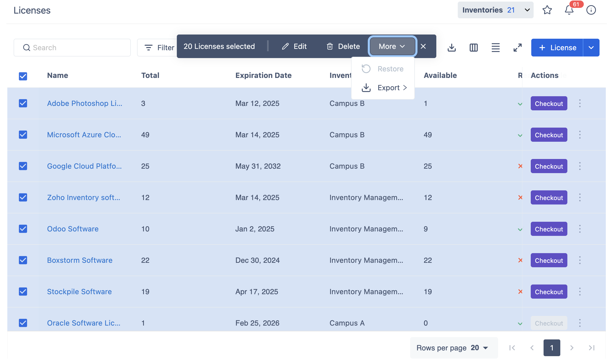610x364 pixels.
Task: Expand table to fullscreen
Action: point(517,48)
